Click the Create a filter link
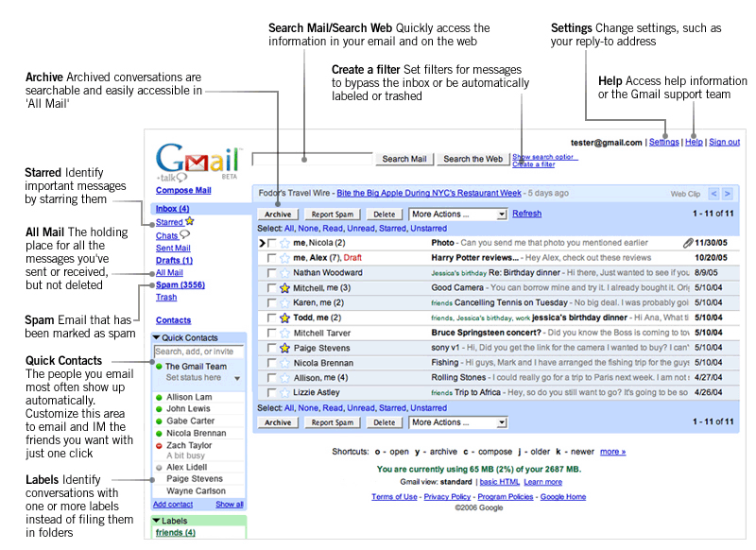This screenshot has width=756, height=550. [534, 164]
